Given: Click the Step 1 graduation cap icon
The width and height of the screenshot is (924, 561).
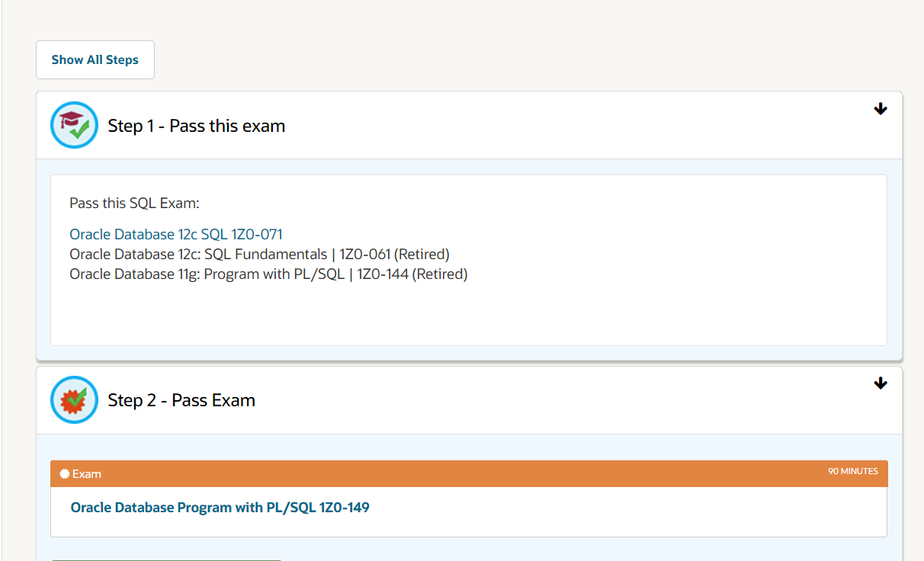Looking at the screenshot, I should coord(74,125).
